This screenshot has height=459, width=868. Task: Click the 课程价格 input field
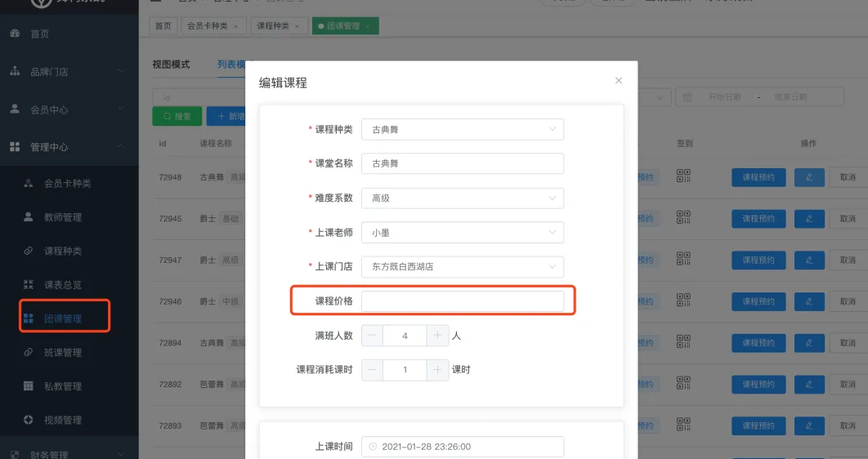462,301
